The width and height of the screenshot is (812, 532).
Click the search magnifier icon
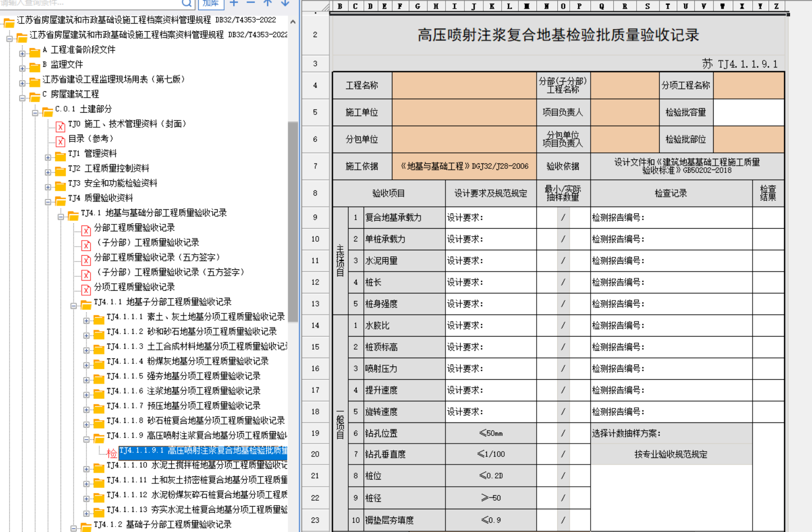tap(186, 3)
